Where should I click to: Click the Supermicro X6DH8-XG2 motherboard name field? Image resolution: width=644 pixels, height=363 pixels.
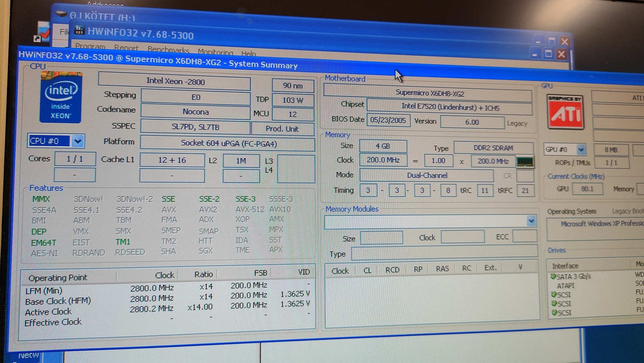click(x=429, y=93)
